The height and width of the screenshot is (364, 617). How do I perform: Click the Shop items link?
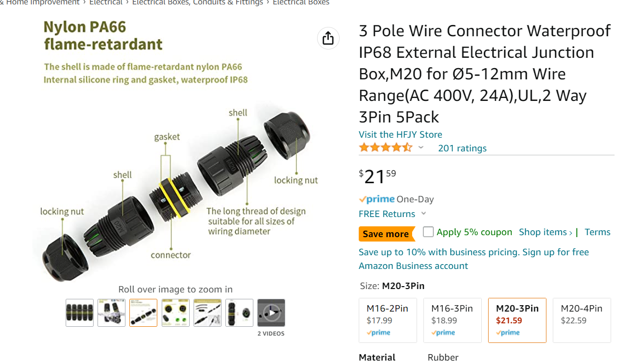pyautogui.click(x=545, y=232)
